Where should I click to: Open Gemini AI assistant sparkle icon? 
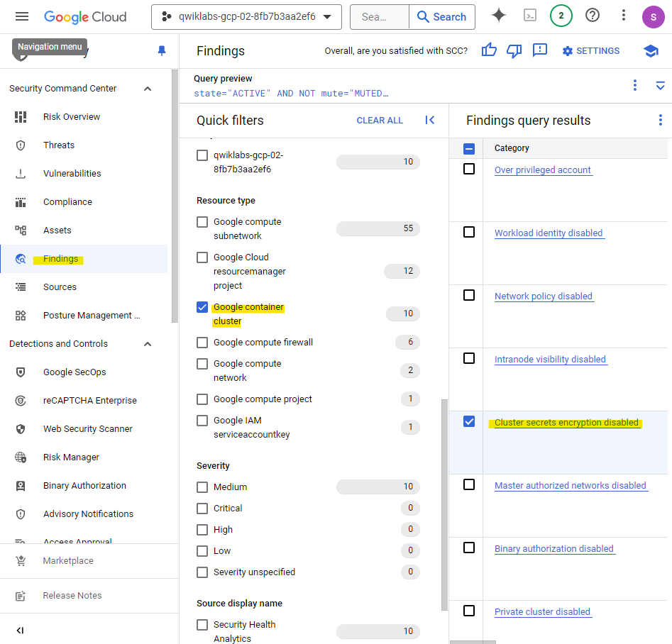click(498, 16)
